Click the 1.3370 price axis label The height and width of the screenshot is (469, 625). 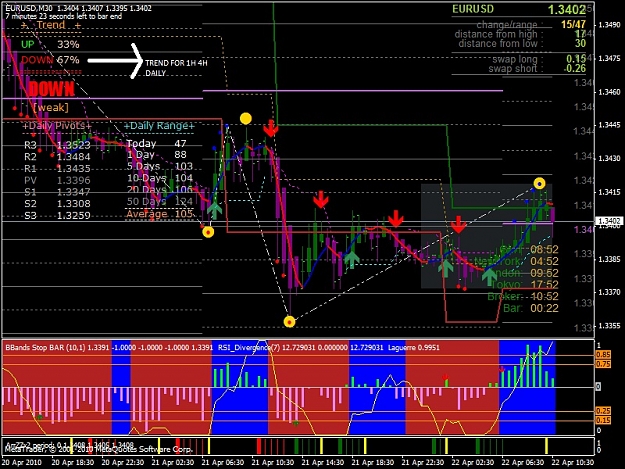click(x=609, y=292)
